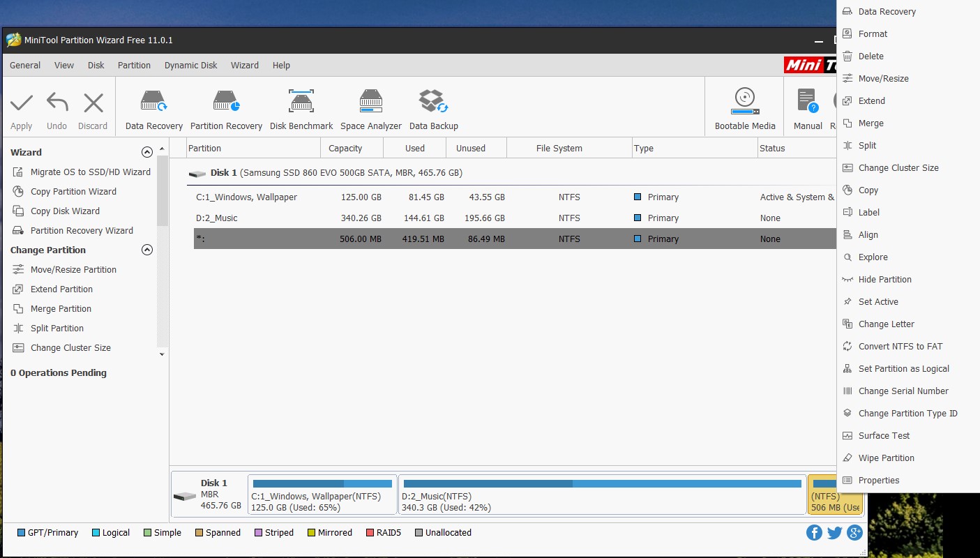Open the Dynamic Disk menu

(191, 65)
